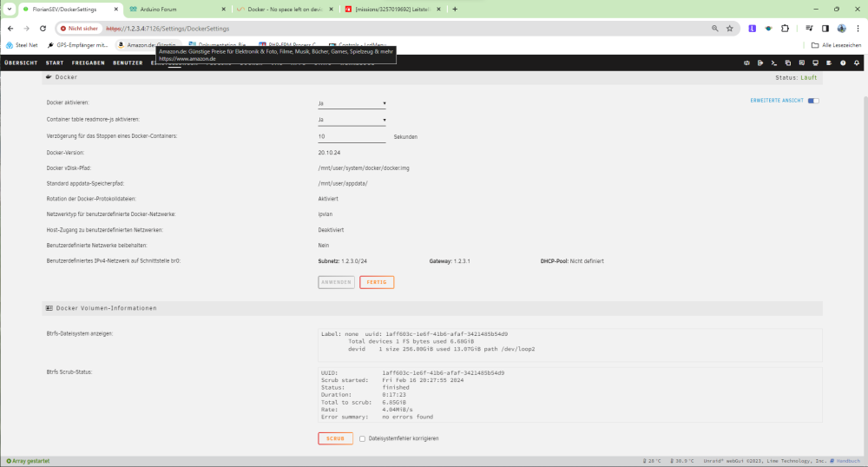Screen dimensions: 868x467
Task: Switch to the Arduino Forum tab
Action: (x=177, y=10)
